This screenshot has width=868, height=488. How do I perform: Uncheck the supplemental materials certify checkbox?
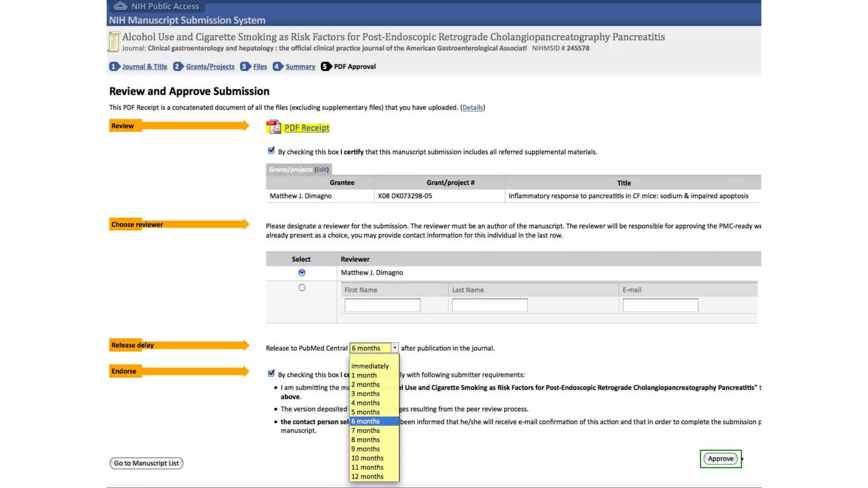pyautogui.click(x=271, y=151)
